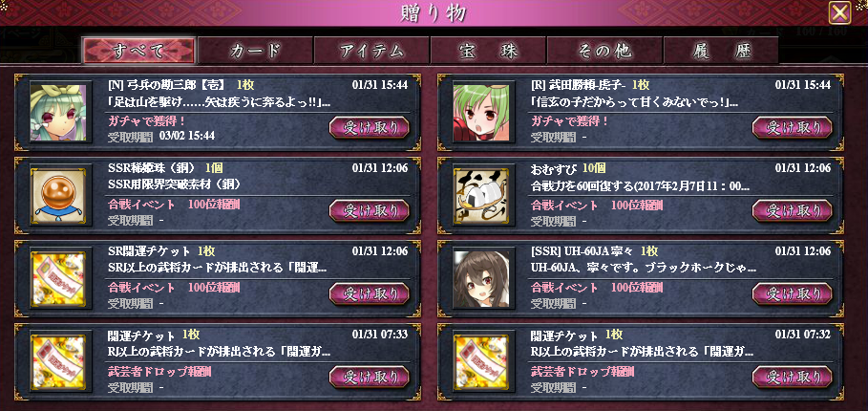View the 履歴 history tab
Image resolution: width=868 pixels, height=411 pixels.
[x=721, y=51]
